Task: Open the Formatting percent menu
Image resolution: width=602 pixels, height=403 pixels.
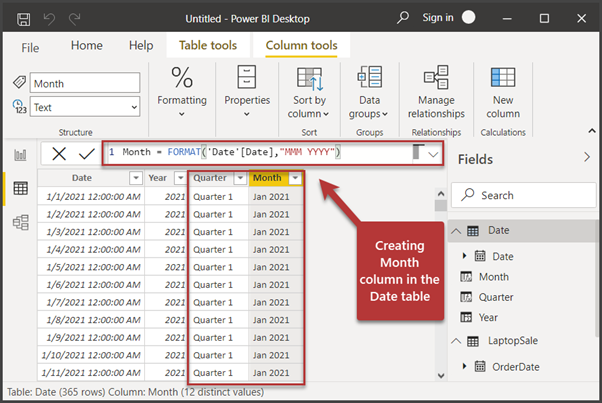Action: point(182,91)
